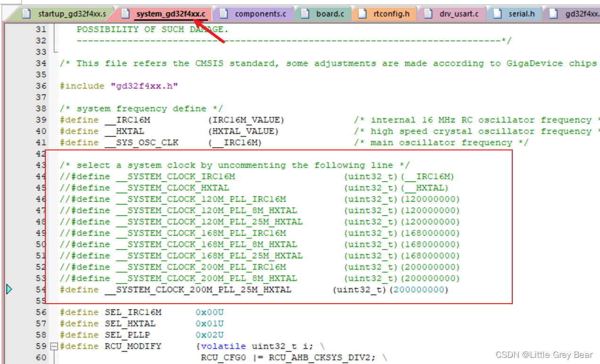Collapse the RCU_MODIFY macro fold at line 59
The image size is (600, 364).
53,346
